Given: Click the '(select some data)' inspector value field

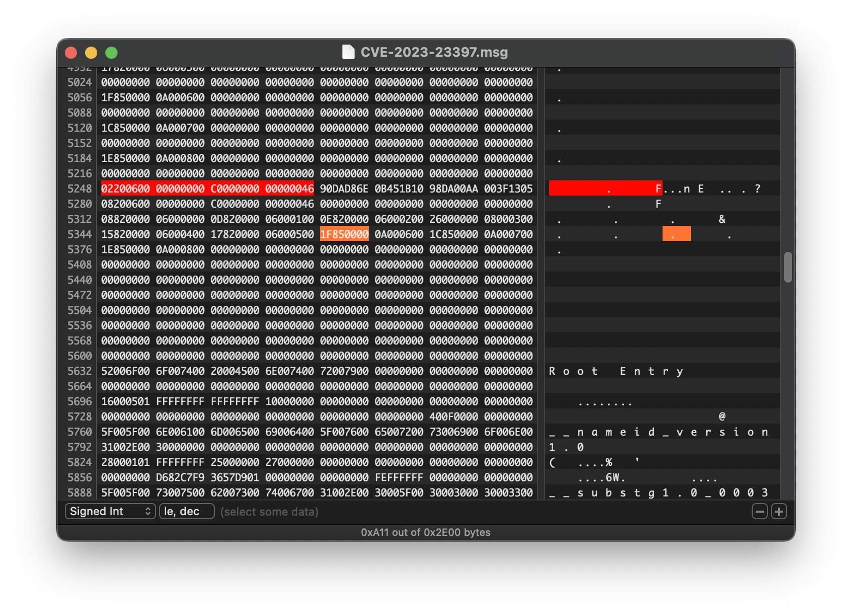Looking at the screenshot, I should pyautogui.click(x=269, y=512).
